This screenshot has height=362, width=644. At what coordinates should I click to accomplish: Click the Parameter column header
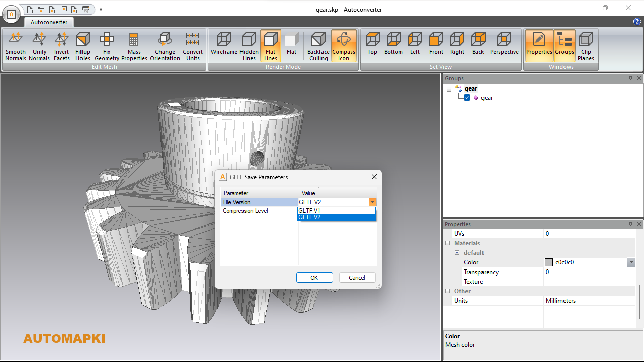click(260, 193)
